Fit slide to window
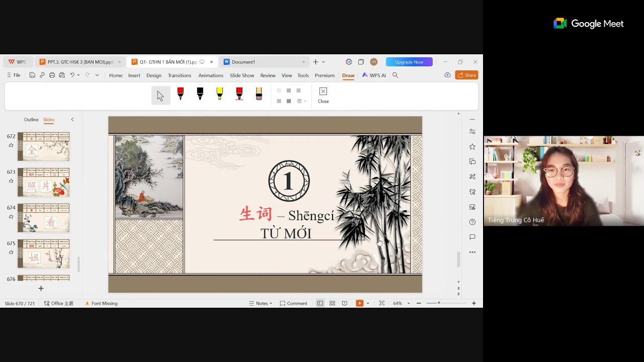 (382, 304)
